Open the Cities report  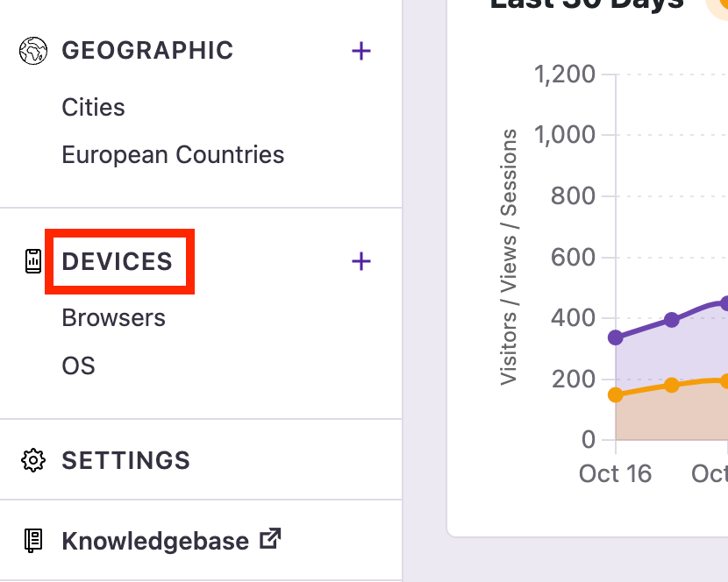click(93, 107)
